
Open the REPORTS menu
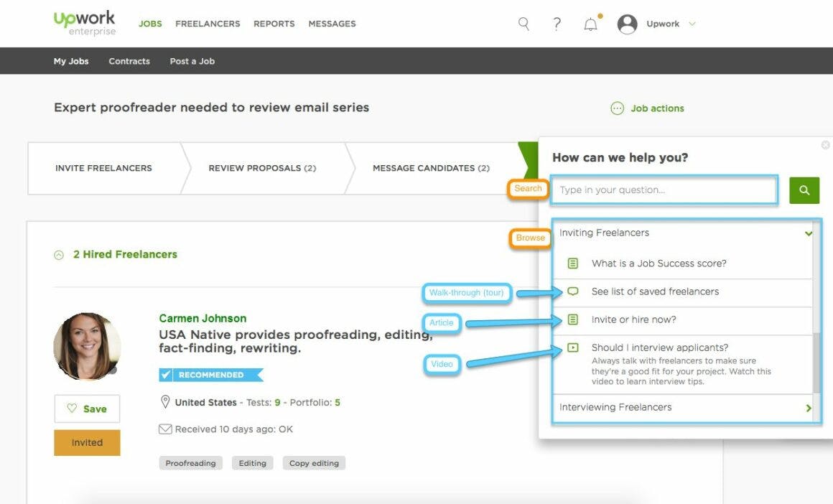point(274,24)
